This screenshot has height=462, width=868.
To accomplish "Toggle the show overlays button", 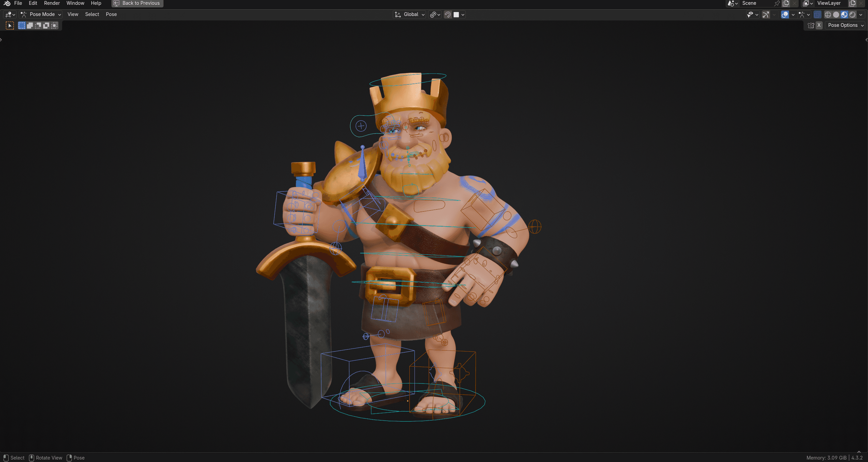I will [785, 15].
